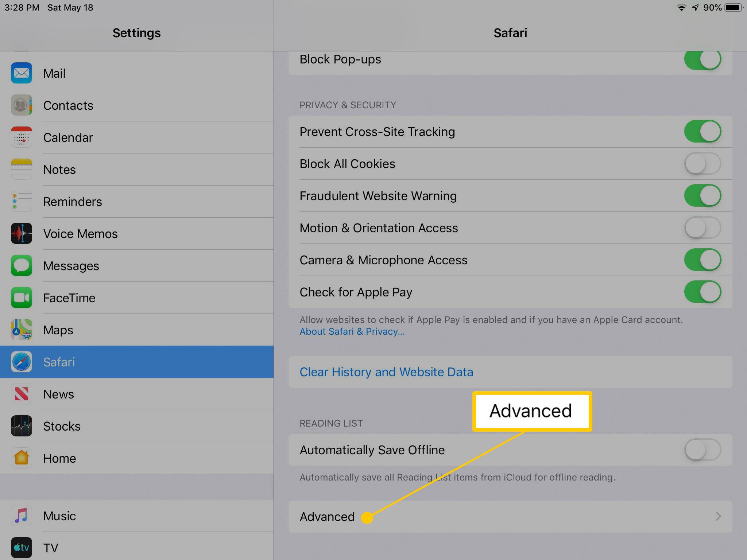Select the Maps row label
747x560 pixels.
58,330
